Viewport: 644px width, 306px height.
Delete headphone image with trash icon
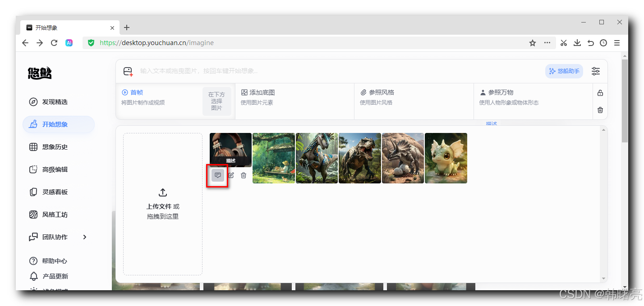pyautogui.click(x=244, y=175)
